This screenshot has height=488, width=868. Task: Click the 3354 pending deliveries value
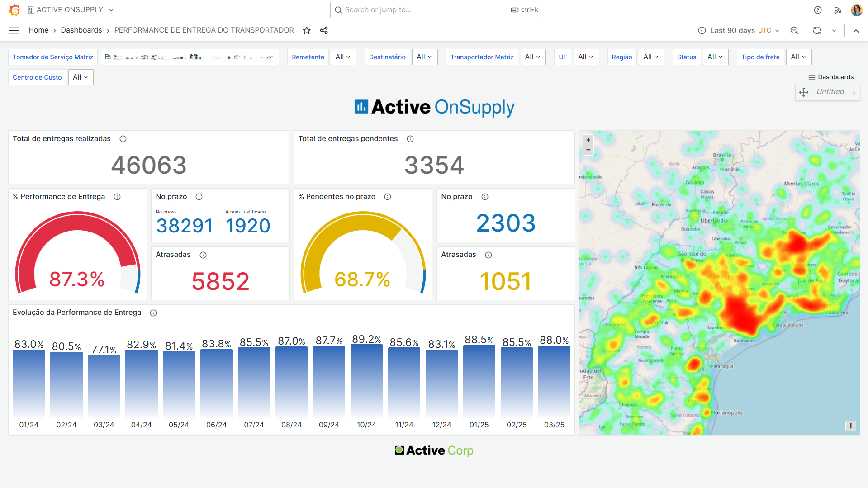click(434, 165)
